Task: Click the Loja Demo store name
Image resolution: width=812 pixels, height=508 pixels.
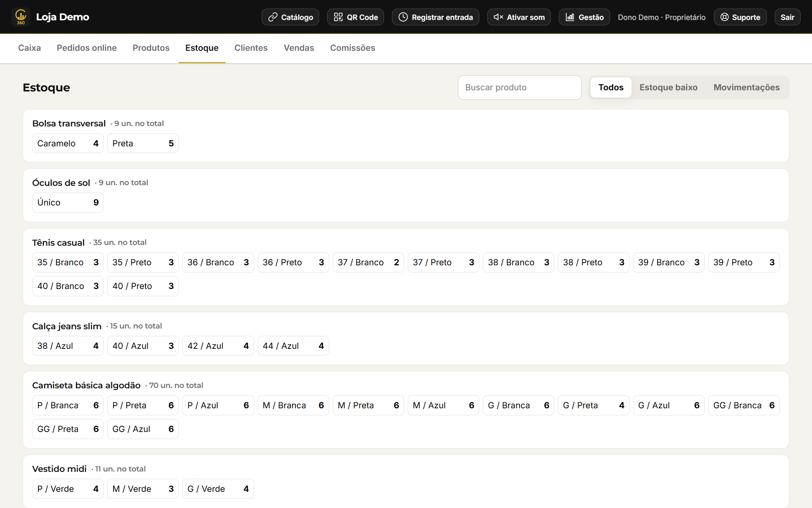Action: (x=62, y=17)
